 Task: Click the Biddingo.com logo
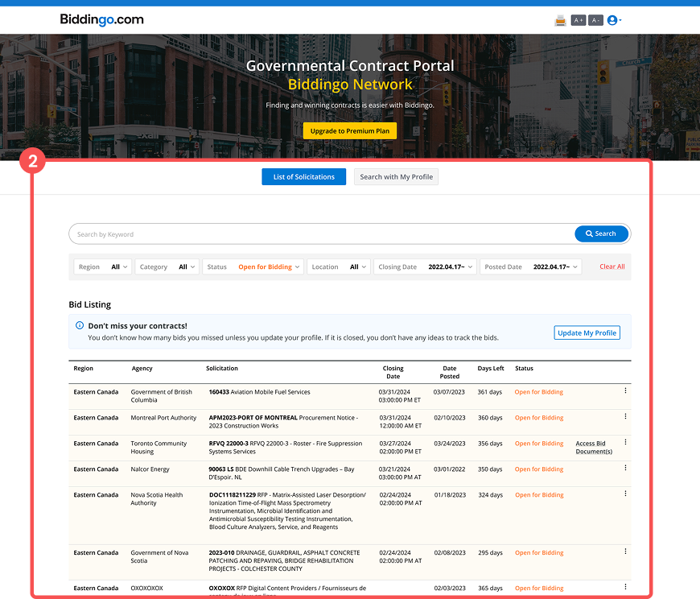pyautogui.click(x=102, y=19)
